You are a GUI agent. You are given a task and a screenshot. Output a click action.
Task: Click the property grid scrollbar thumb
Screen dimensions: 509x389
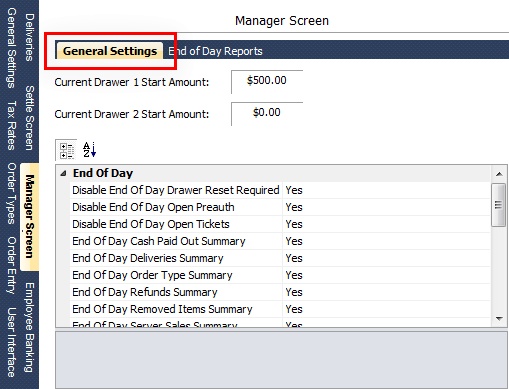click(x=499, y=205)
